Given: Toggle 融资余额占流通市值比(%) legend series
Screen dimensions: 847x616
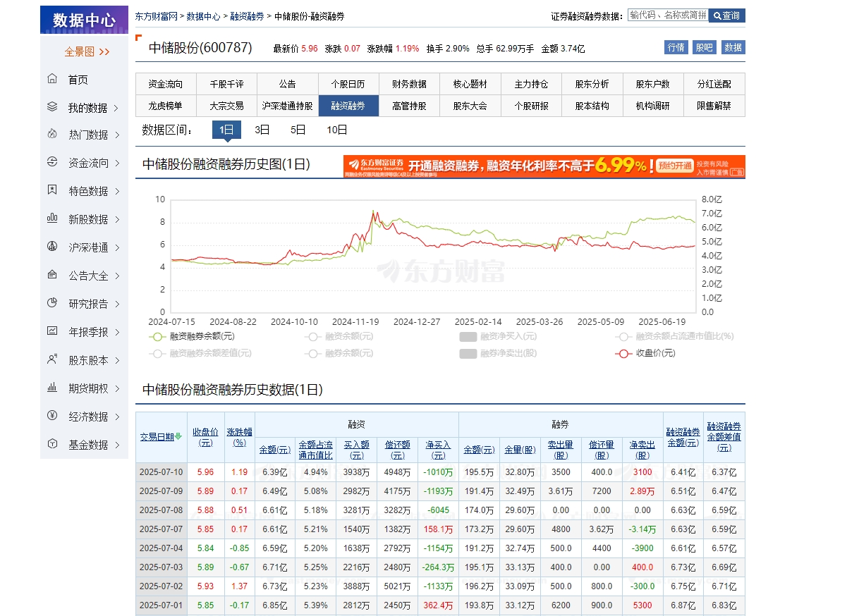Looking at the screenshot, I should point(674,337).
